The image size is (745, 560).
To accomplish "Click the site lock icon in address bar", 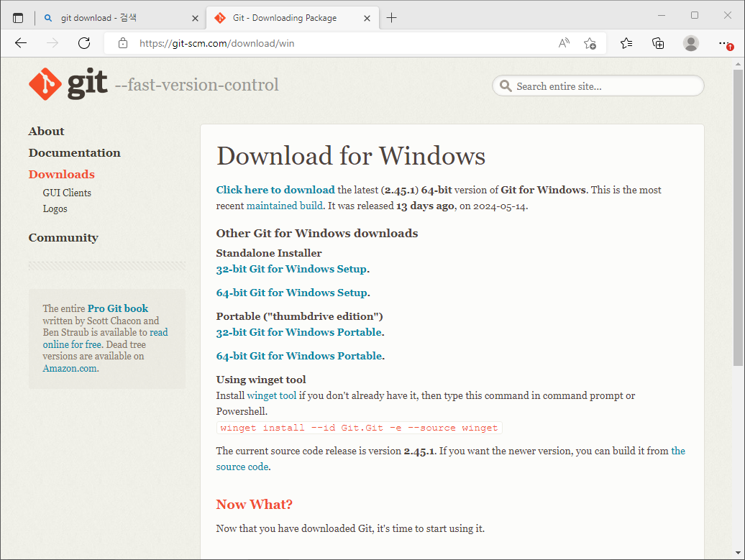I will tap(122, 43).
